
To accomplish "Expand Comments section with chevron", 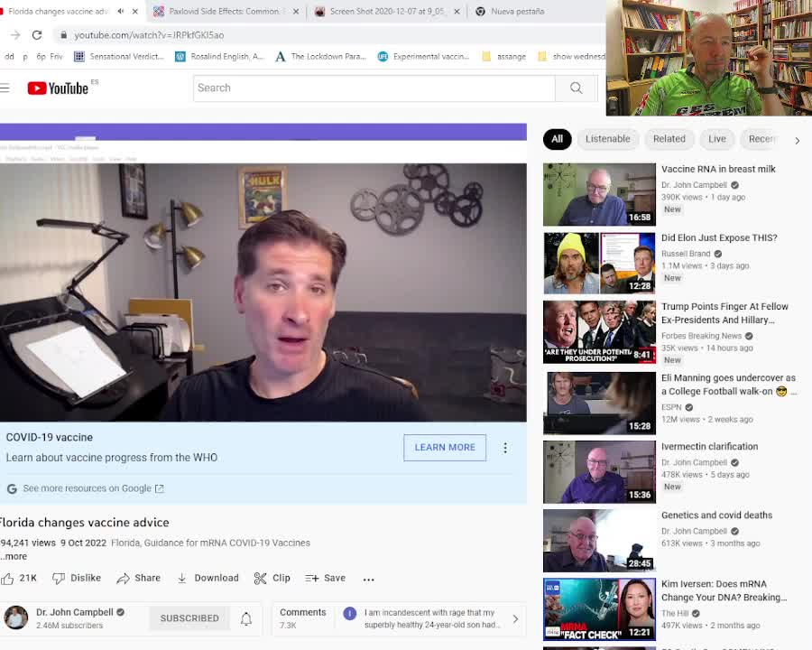I will coord(515,619).
